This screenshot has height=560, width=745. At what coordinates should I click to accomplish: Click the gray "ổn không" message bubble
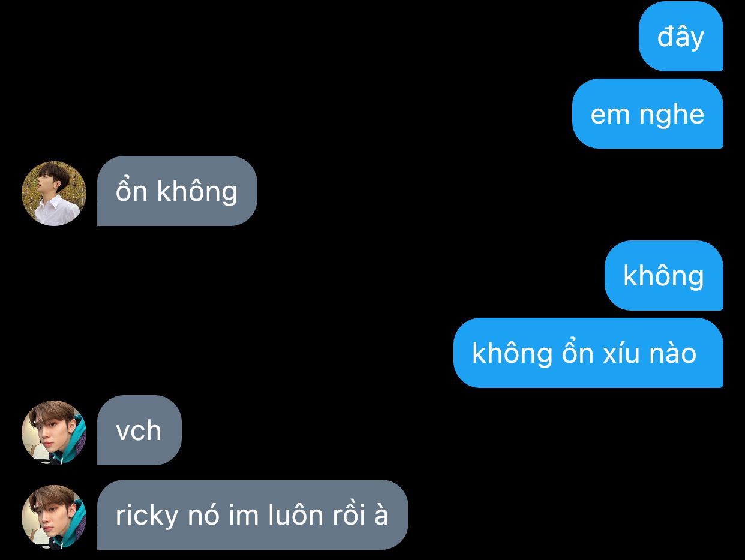pos(177,191)
